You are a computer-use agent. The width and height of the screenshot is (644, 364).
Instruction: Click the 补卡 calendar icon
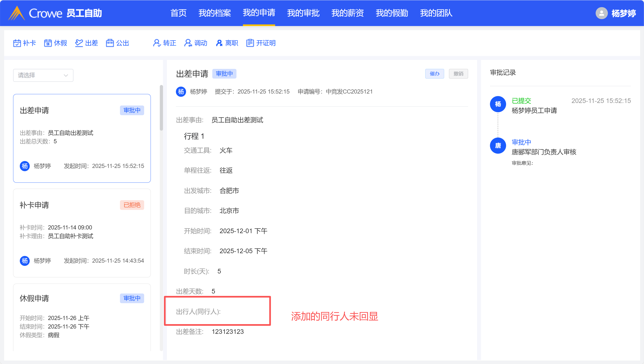click(17, 43)
